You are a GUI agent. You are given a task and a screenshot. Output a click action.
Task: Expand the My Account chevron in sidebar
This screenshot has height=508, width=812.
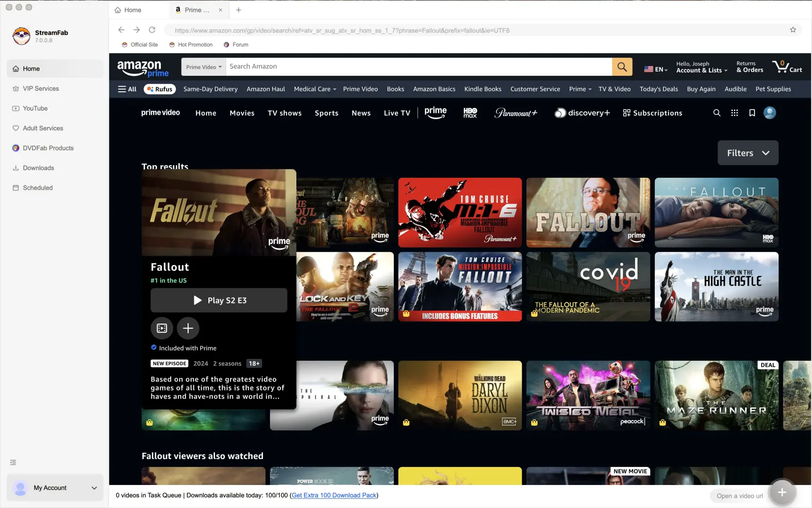point(94,488)
